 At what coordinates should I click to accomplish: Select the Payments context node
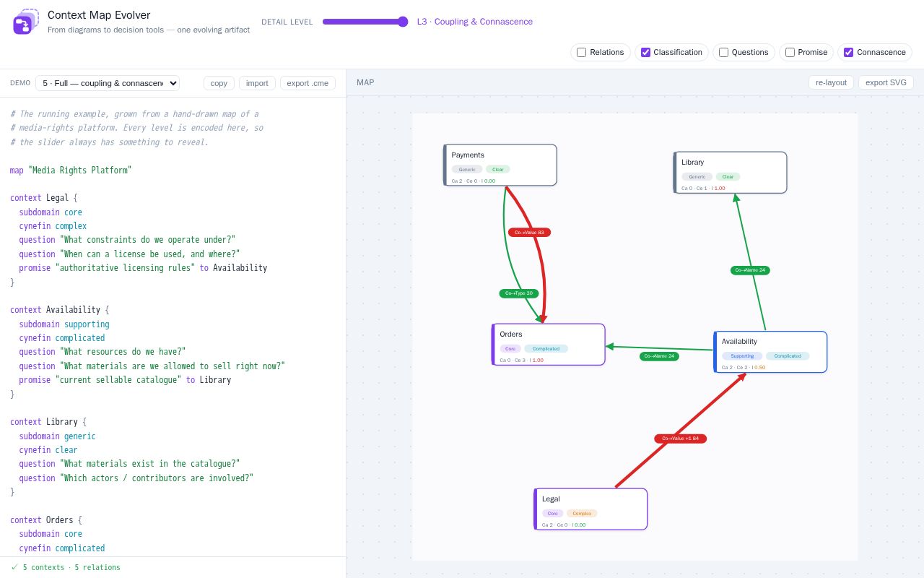pyautogui.click(x=500, y=165)
